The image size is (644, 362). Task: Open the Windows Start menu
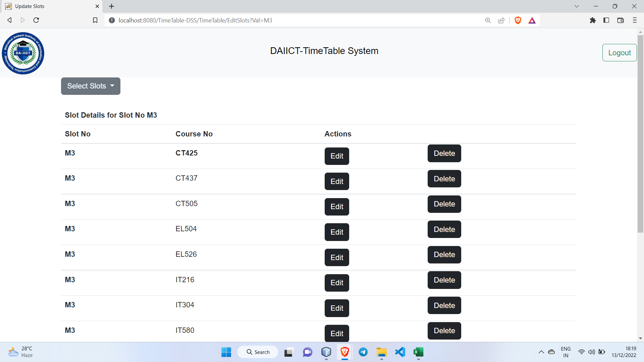[x=226, y=352]
